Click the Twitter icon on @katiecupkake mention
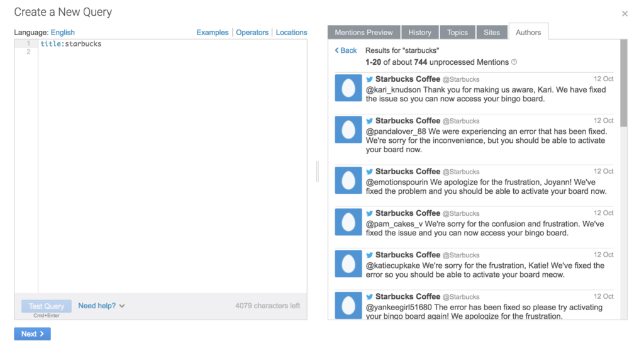This screenshot has width=644, height=346. [x=370, y=255]
